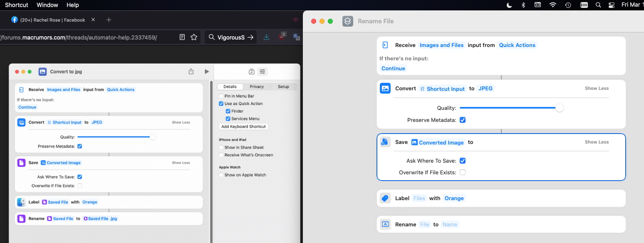Click the action library icon in Convert to jpg window

251,72
